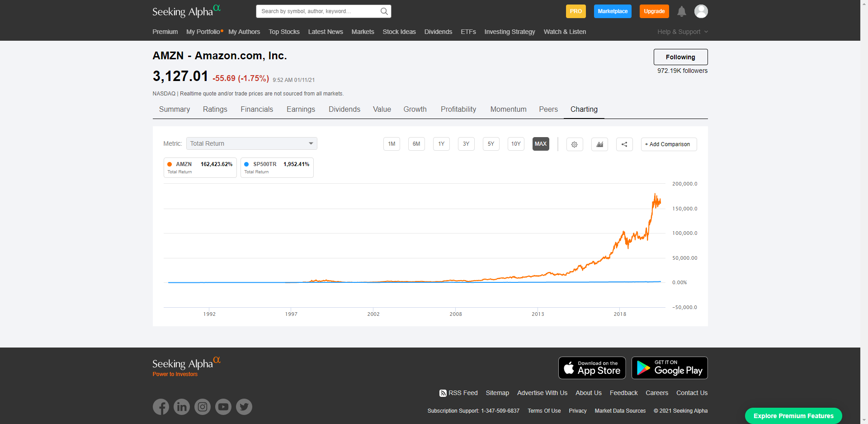Select the 6M time range
The width and height of the screenshot is (868, 424).
click(416, 144)
